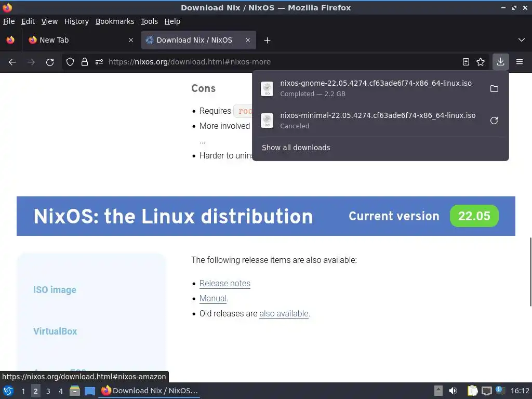The height and width of the screenshot is (399, 532).
Task: Select VirtualBox in the sidebar
Action: pos(55,331)
